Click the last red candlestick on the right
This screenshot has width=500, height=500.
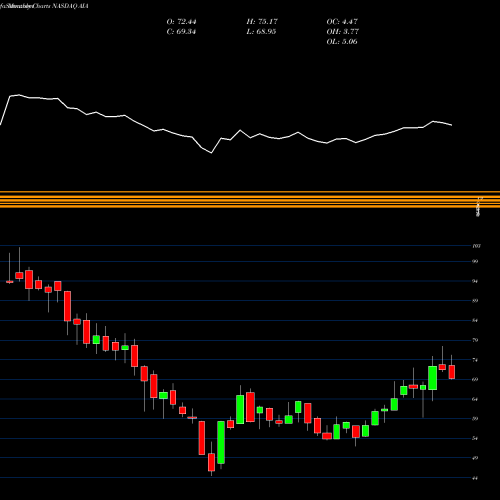[452, 372]
